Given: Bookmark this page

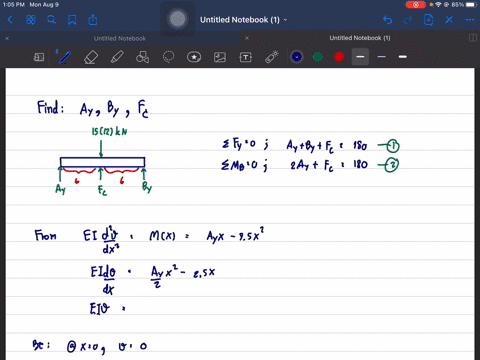Looking at the screenshot, I should [x=72, y=20].
